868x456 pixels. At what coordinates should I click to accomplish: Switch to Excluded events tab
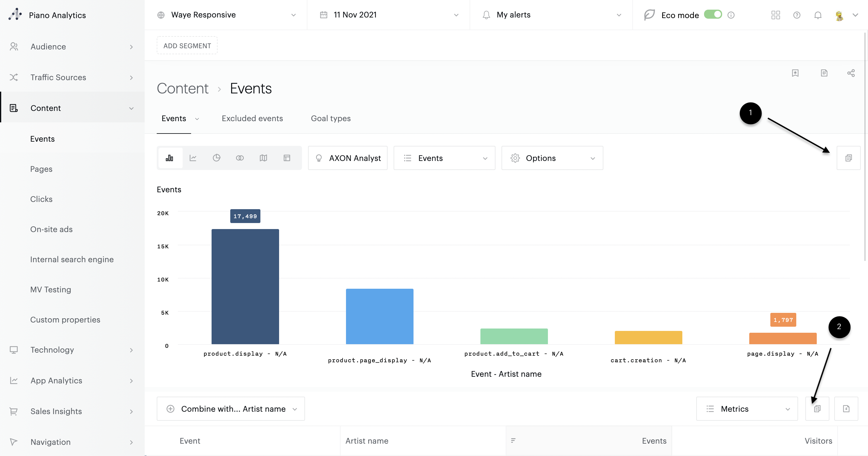(x=252, y=118)
